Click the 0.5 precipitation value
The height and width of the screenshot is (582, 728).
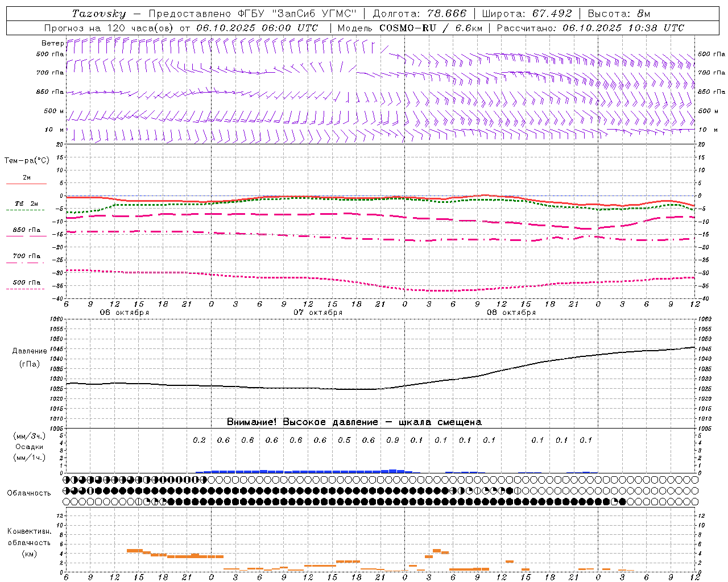(x=344, y=440)
